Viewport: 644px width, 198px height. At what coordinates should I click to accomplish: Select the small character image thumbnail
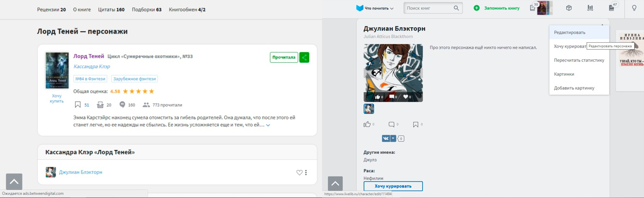pyautogui.click(x=369, y=109)
